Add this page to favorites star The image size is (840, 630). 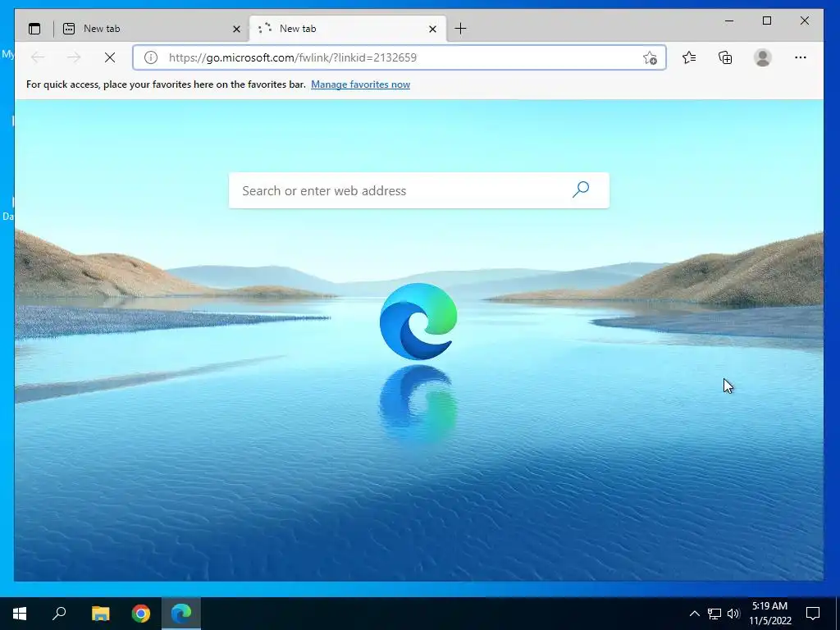point(650,57)
